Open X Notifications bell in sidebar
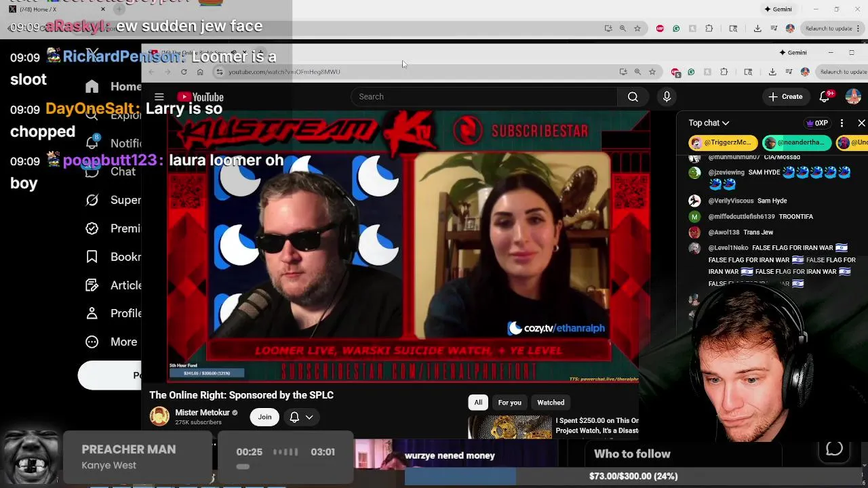868x488 pixels. click(x=92, y=142)
